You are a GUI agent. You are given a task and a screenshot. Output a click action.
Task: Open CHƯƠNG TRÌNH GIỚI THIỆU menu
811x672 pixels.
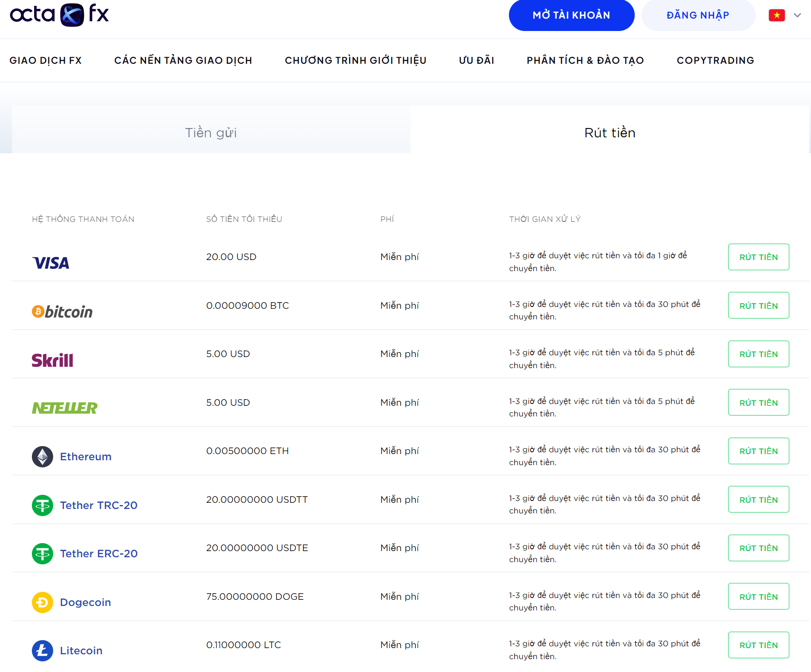click(356, 60)
